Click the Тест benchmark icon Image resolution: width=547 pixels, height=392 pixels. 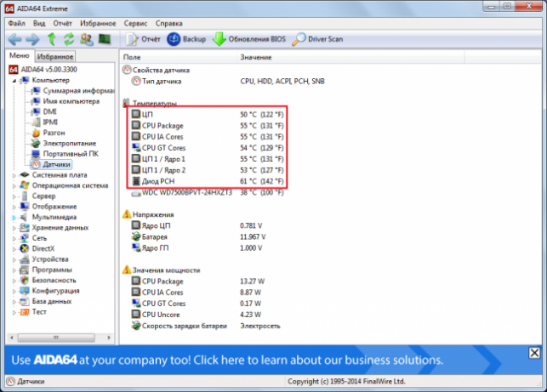pyautogui.click(x=25, y=312)
